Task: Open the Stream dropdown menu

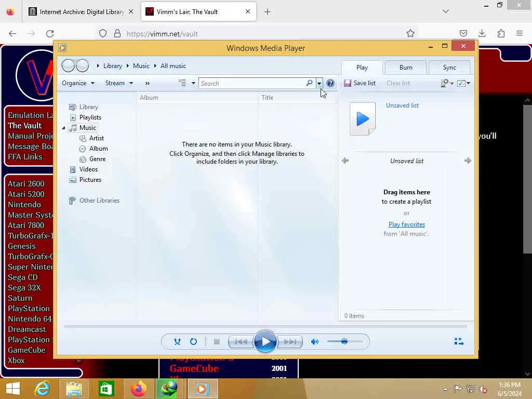Action: (119, 83)
